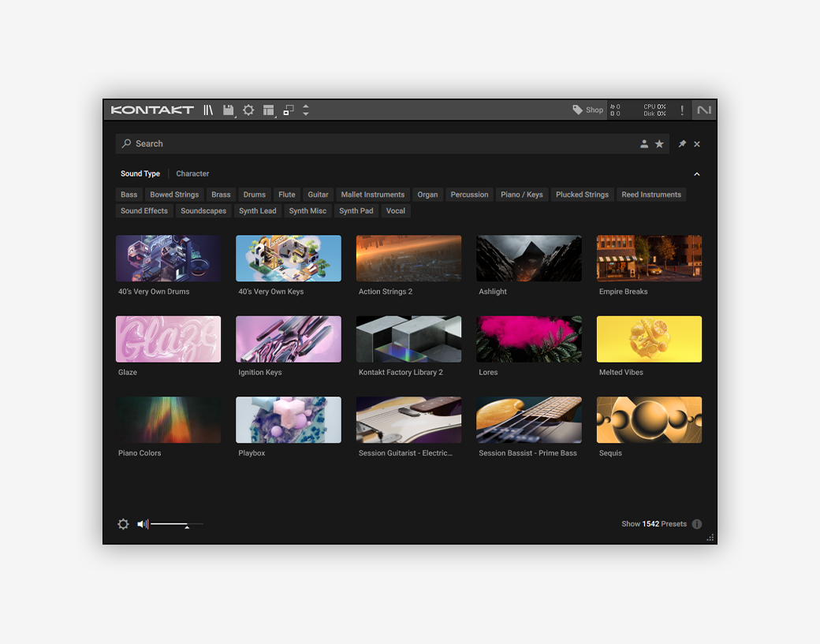The height and width of the screenshot is (644, 820).
Task: Select the Vocal tag
Action: point(395,210)
